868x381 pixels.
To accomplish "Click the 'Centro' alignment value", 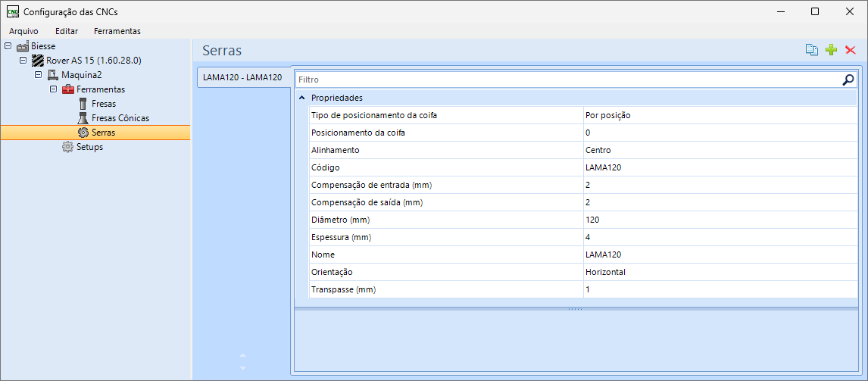I will [598, 150].
